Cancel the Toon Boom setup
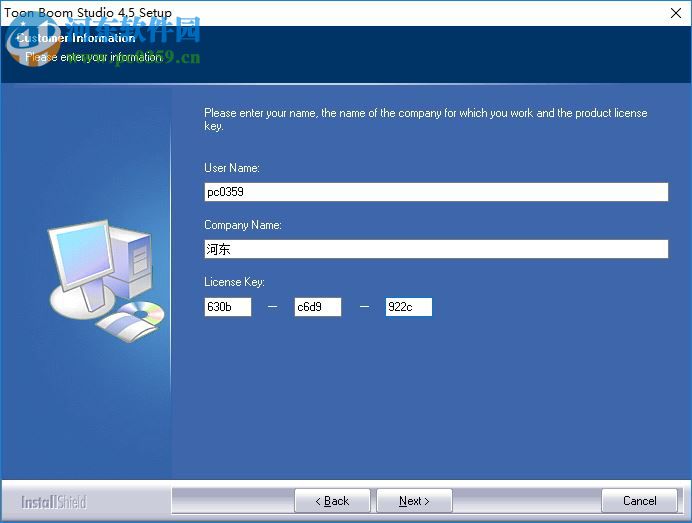 639,501
